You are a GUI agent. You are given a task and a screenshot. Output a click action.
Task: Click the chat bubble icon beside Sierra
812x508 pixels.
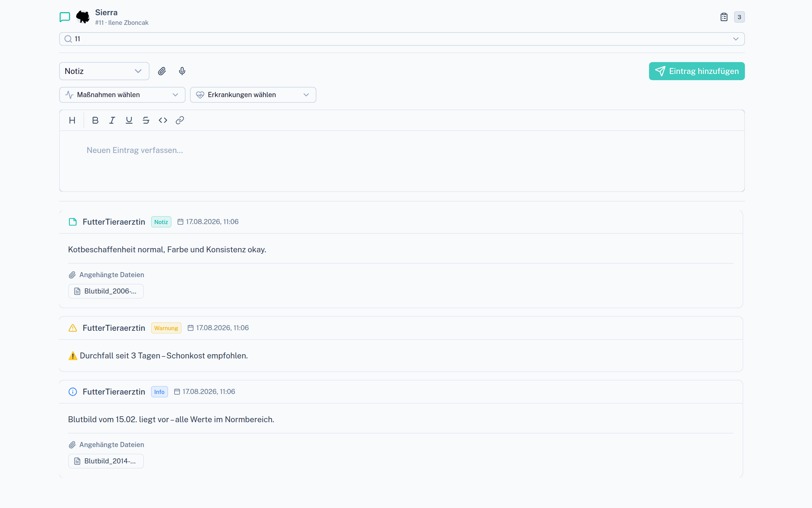65,17
